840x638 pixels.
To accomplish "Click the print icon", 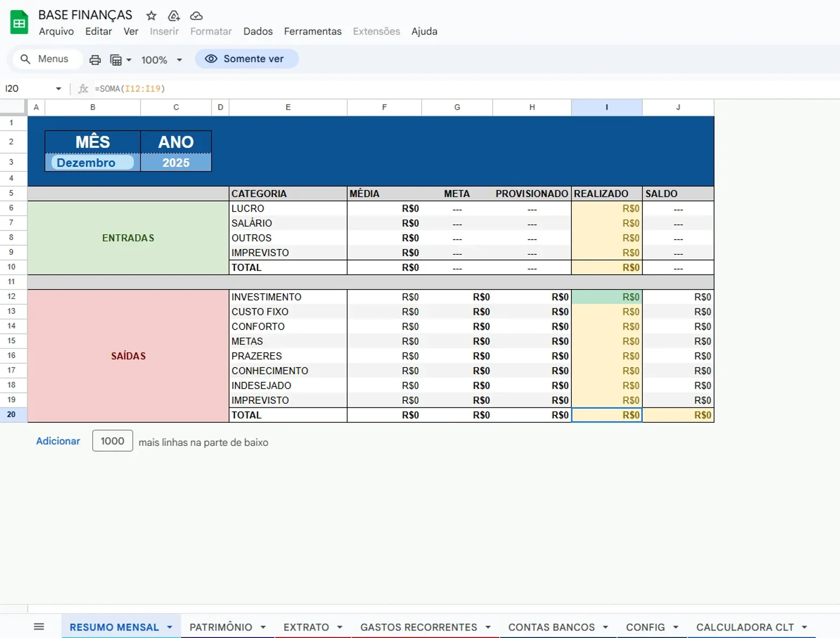I will pyautogui.click(x=95, y=59).
